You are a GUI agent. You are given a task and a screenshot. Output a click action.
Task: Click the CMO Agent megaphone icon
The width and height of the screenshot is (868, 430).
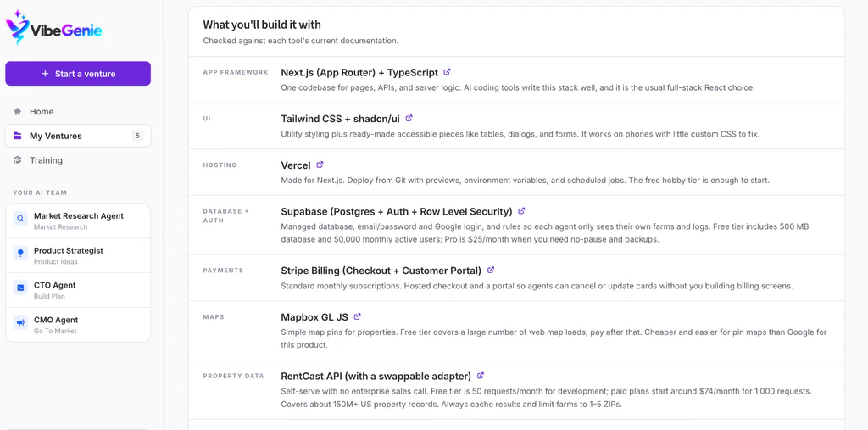(x=20, y=322)
